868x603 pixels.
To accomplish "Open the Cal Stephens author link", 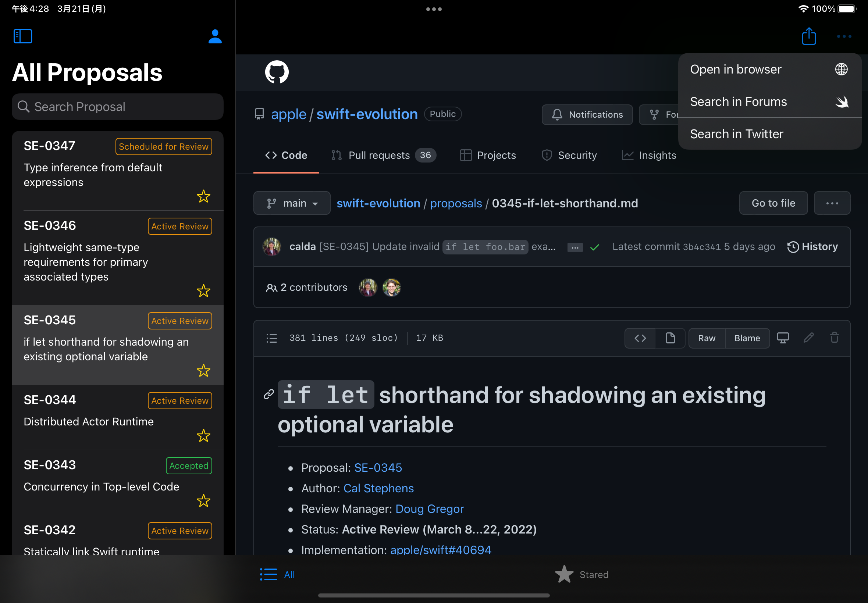I will [x=378, y=488].
